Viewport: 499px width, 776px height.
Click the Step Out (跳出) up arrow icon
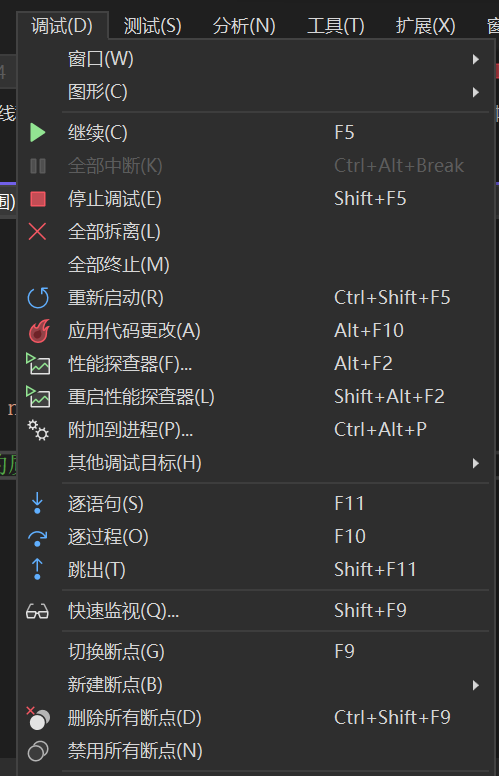[37, 569]
